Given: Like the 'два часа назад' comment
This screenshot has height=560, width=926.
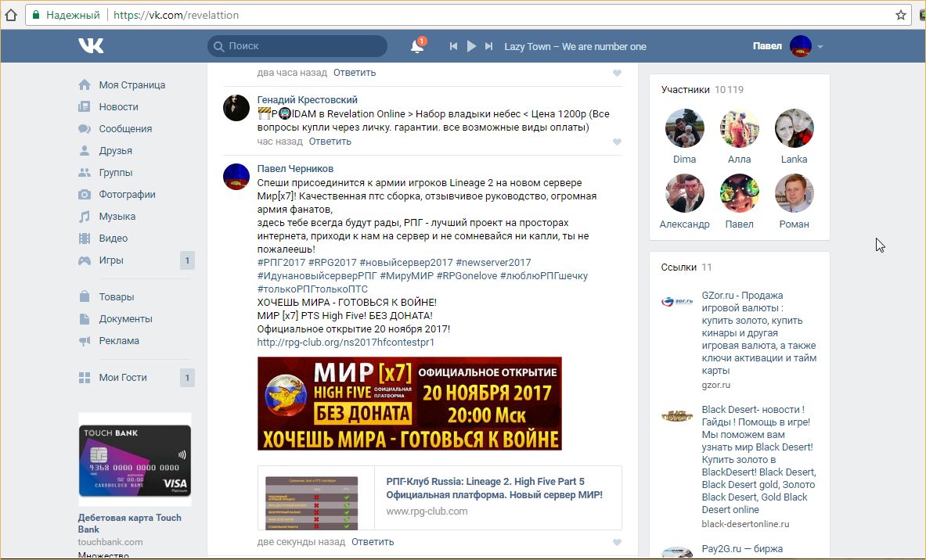Looking at the screenshot, I should (x=617, y=74).
